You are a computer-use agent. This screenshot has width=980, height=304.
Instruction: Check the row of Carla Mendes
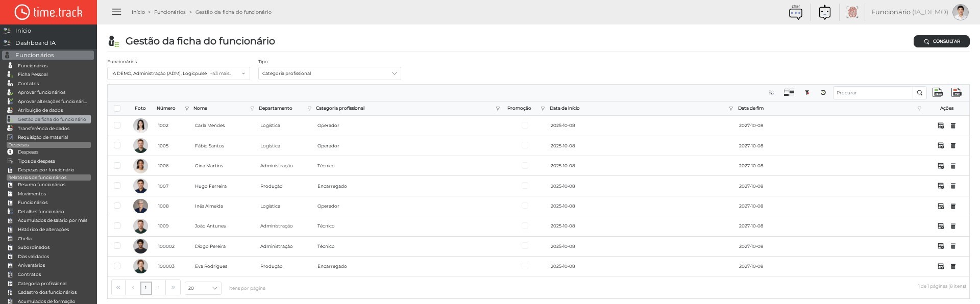point(117,125)
